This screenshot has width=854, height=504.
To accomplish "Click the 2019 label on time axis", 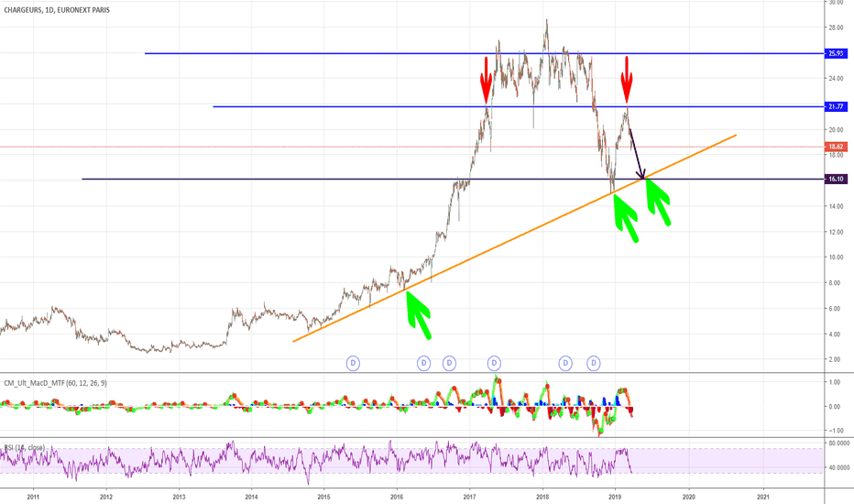I will coord(615,497).
